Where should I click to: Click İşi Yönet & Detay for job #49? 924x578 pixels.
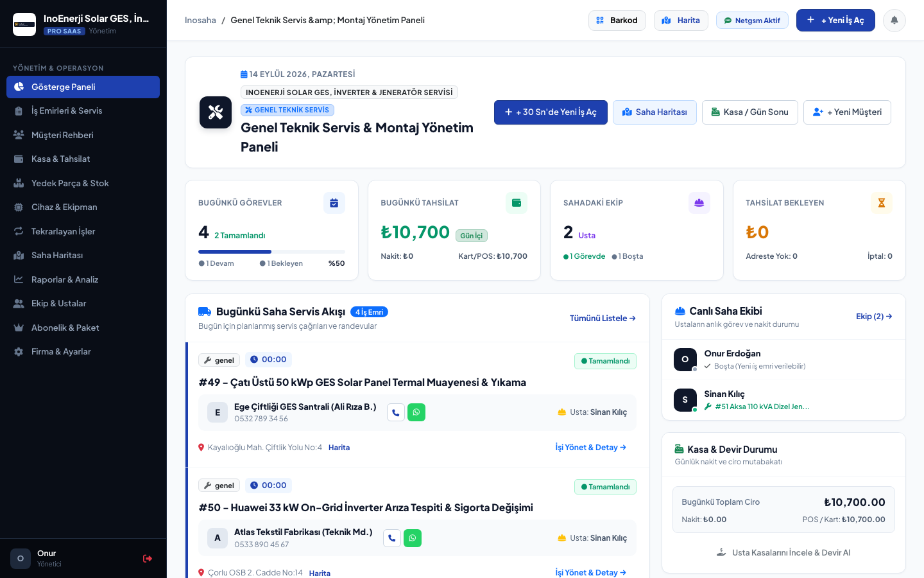(590, 448)
